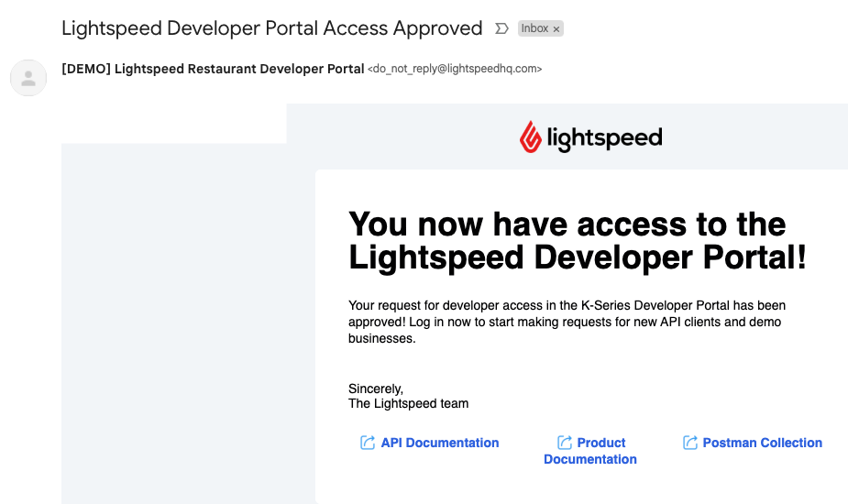Click the Lightspeed flame logo
The image size is (848, 504).
tap(531, 137)
